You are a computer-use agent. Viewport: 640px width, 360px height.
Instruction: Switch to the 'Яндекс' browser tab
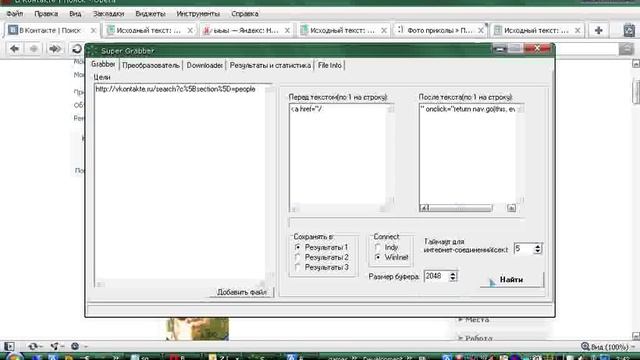[x=246, y=31]
